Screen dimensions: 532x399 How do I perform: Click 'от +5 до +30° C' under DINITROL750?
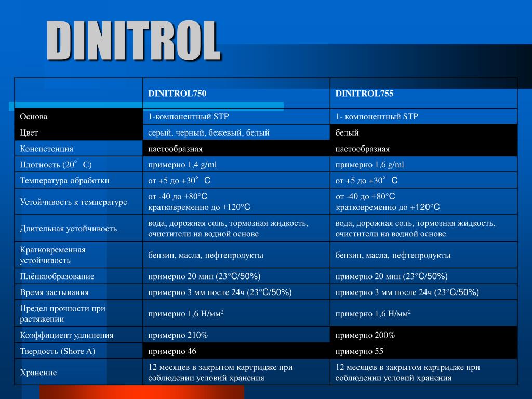179,180
